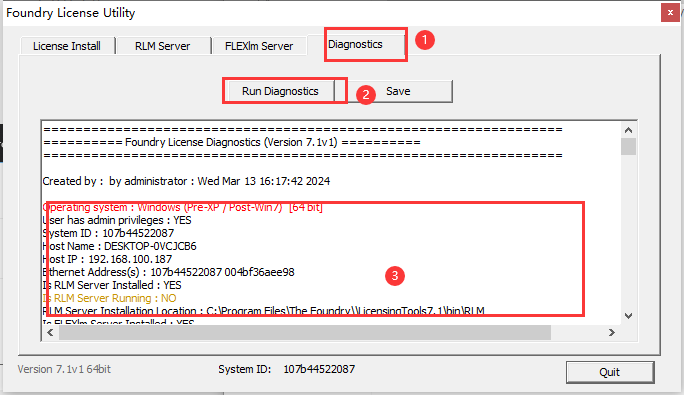Switch to the License Install tab

(67, 46)
